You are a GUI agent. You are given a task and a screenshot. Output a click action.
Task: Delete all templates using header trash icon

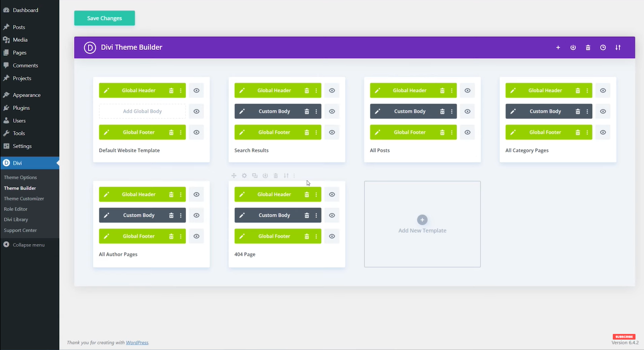tap(588, 48)
